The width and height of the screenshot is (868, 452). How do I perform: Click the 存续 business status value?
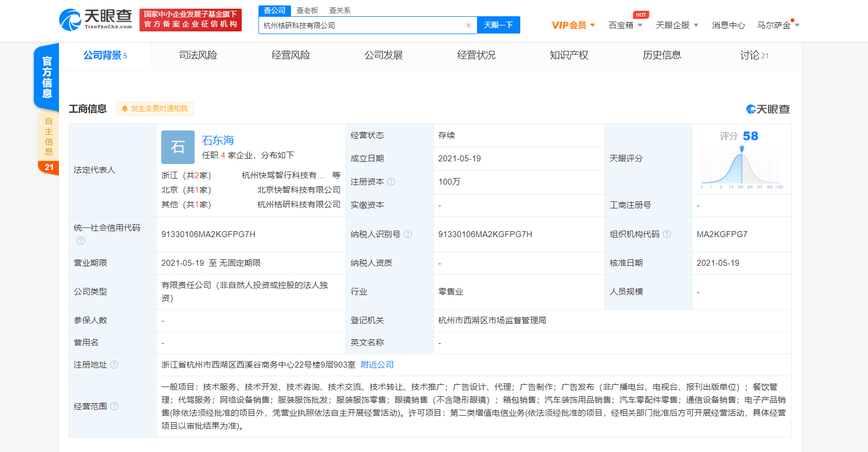click(447, 135)
